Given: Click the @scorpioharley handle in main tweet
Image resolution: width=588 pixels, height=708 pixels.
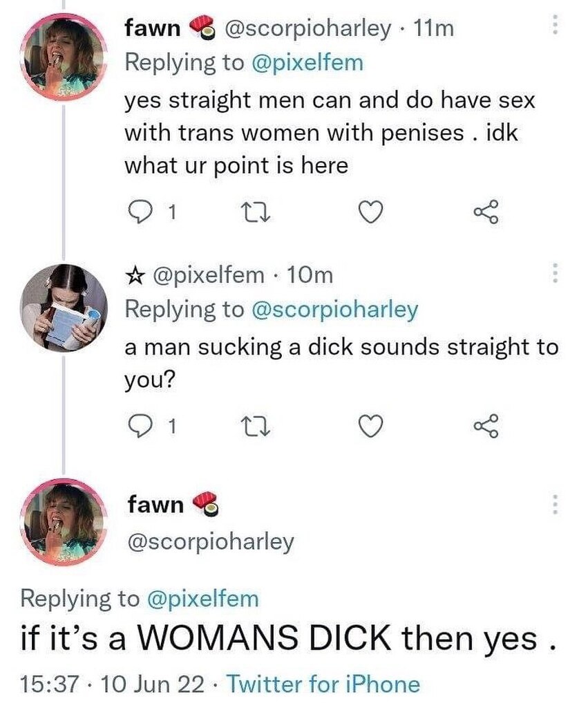Looking at the screenshot, I should pyautogui.click(x=211, y=541).
